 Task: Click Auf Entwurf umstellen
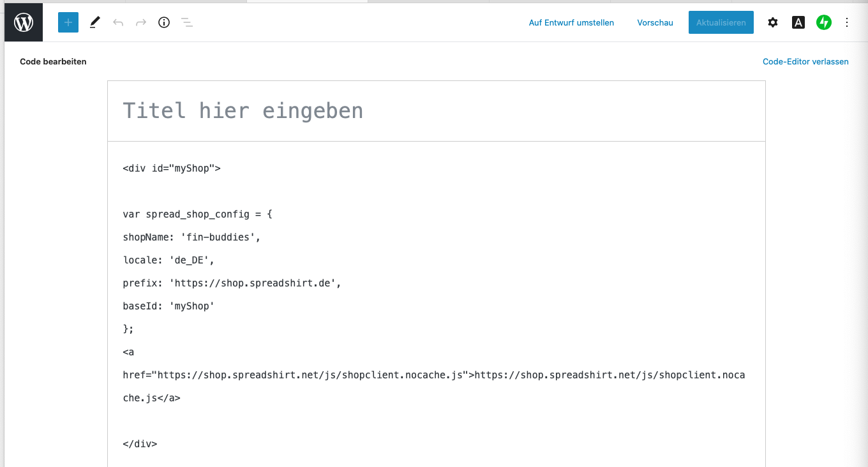click(x=571, y=23)
